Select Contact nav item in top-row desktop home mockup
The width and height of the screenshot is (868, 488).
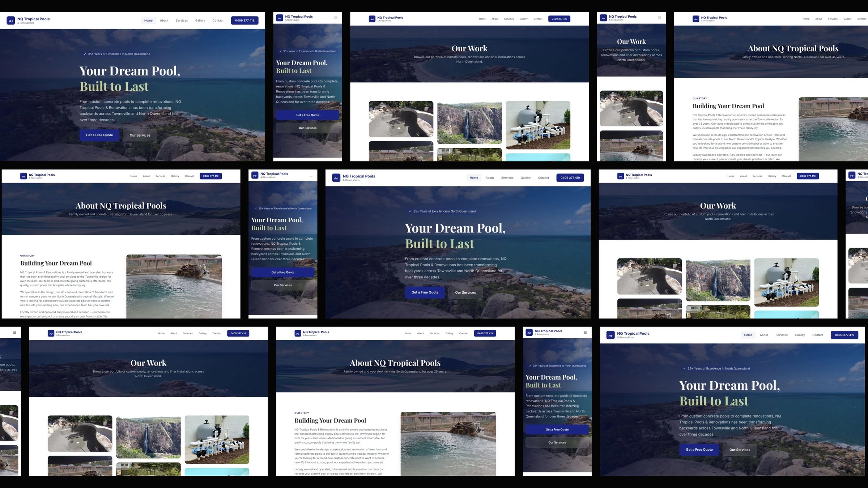tap(218, 21)
